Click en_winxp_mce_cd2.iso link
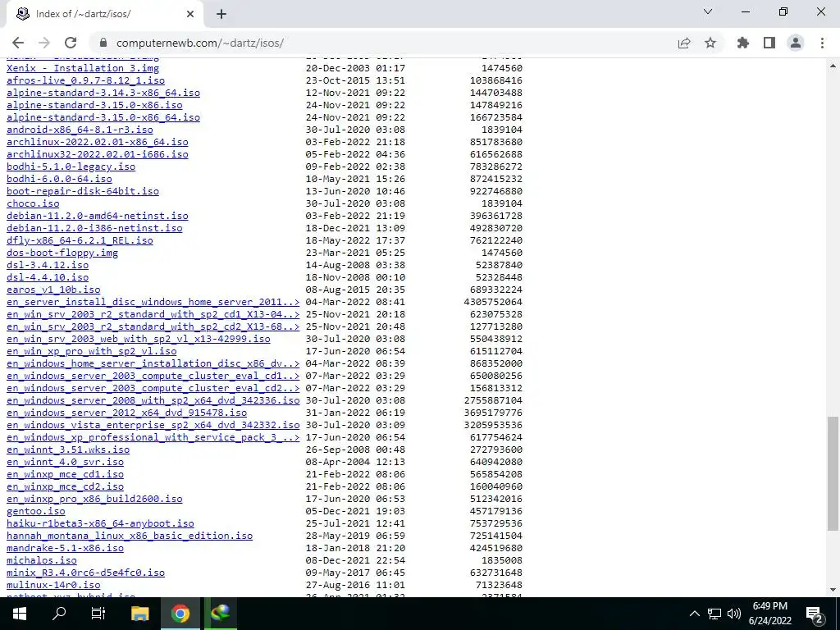840x630 pixels. click(66, 486)
